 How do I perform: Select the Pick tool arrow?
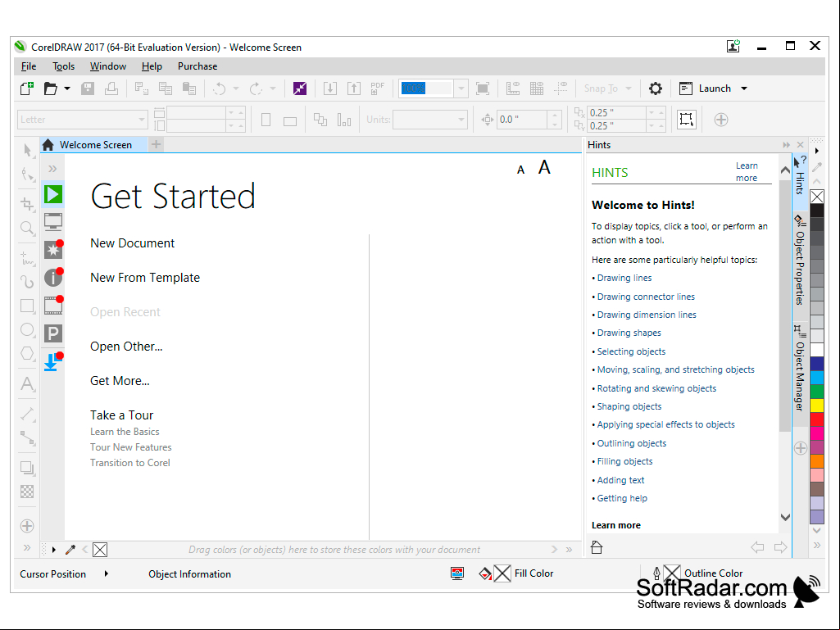[x=27, y=150]
